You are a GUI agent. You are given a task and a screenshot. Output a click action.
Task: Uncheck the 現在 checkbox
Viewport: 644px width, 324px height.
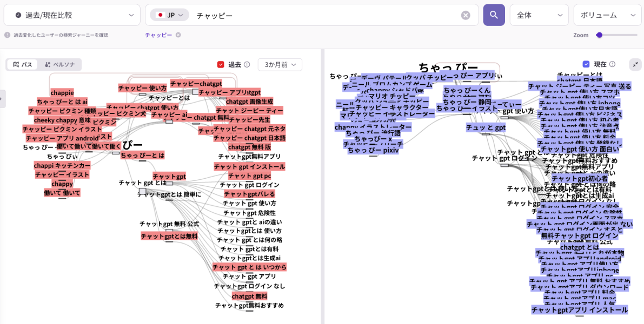(586, 64)
